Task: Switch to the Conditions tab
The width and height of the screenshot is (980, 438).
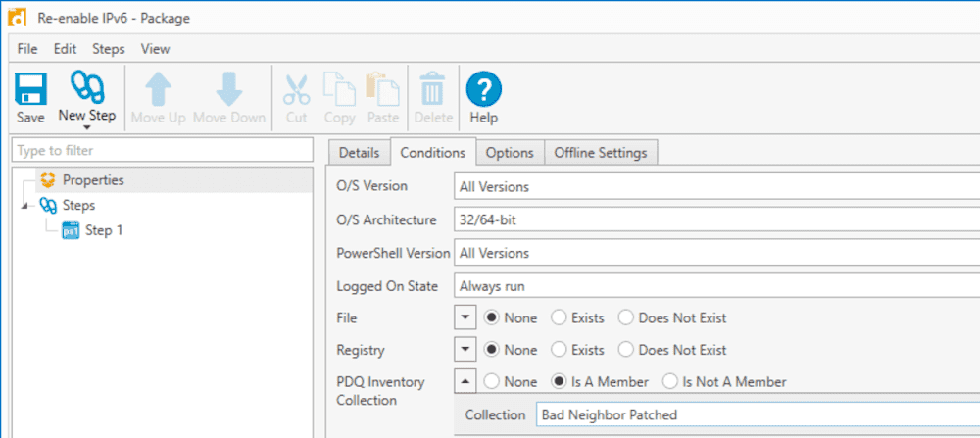Action: (432, 153)
